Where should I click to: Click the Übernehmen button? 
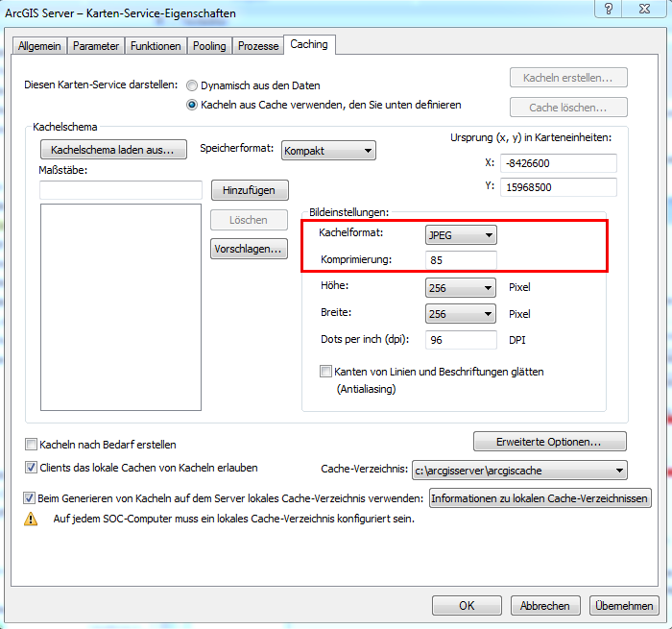(624, 605)
